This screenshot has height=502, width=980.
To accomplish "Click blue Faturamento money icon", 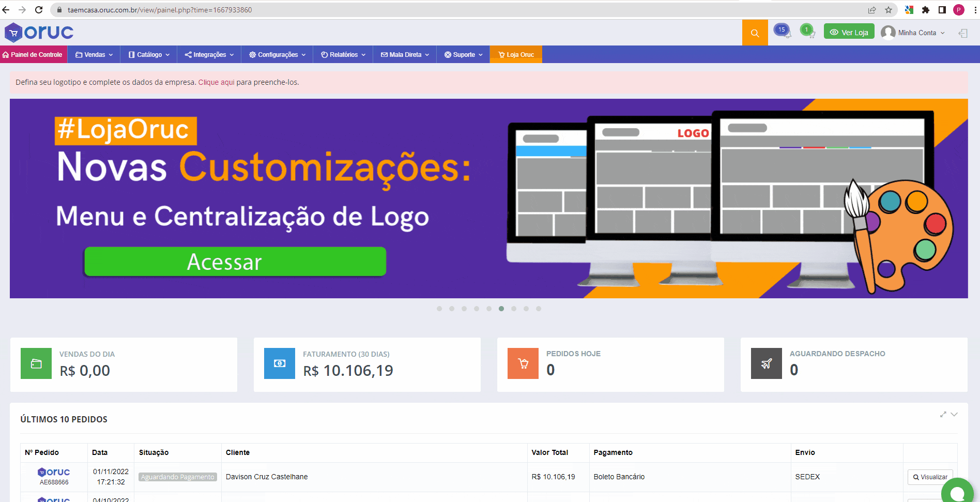I will (x=280, y=363).
